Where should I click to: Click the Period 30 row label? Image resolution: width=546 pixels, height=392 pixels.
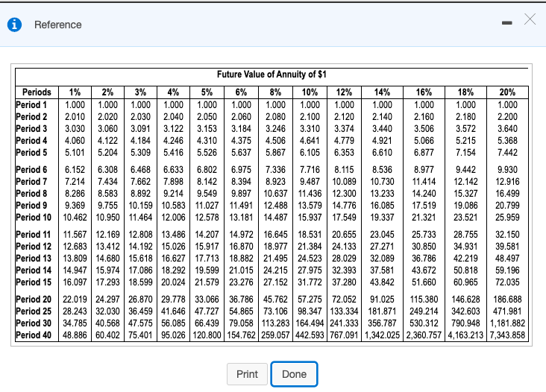coord(34,323)
